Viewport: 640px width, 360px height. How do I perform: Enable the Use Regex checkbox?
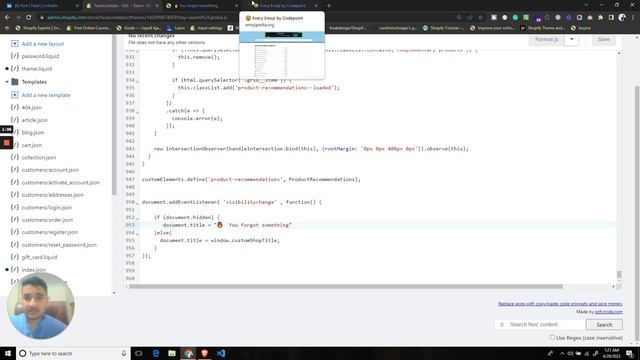(x=552, y=338)
